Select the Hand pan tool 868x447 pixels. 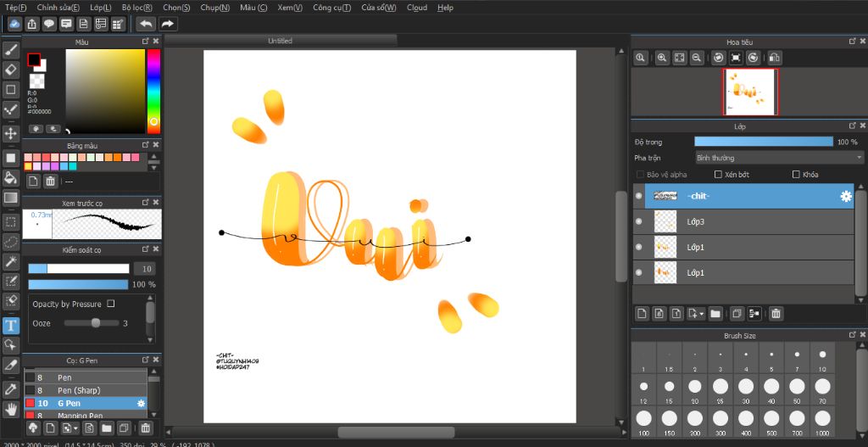10,409
